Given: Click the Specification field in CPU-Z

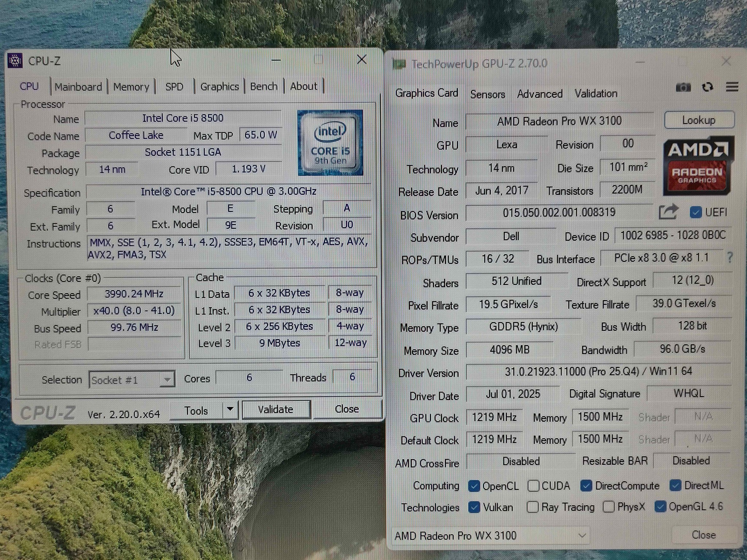Looking at the screenshot, I should click(229, 191).
